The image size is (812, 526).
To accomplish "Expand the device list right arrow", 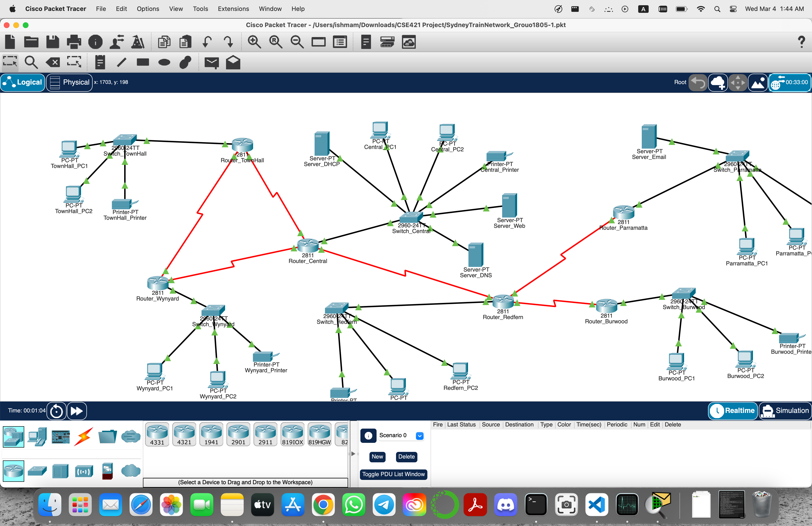I will (353, 454).
